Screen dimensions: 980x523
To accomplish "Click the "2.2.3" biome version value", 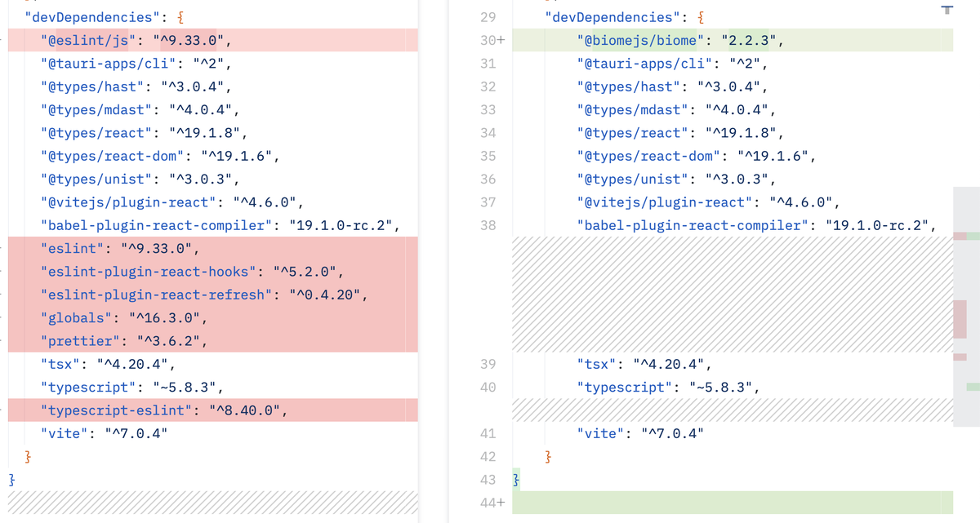I will (747, 40).
